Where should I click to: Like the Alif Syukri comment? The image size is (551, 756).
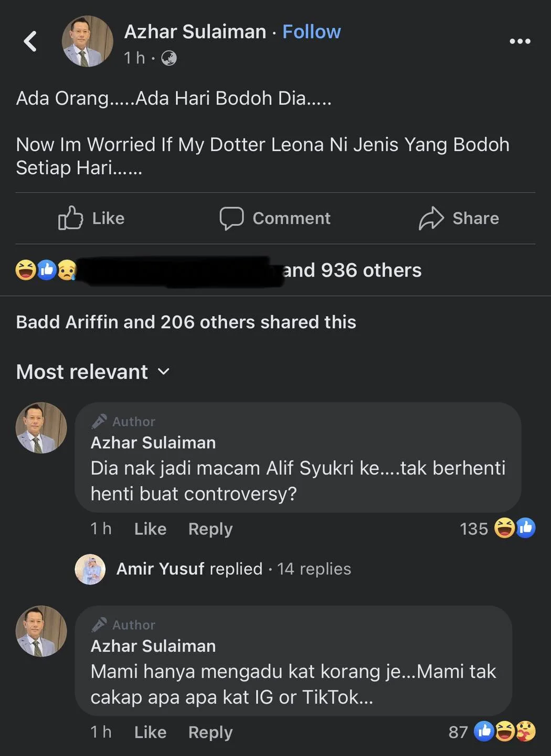tap(150, 529)
